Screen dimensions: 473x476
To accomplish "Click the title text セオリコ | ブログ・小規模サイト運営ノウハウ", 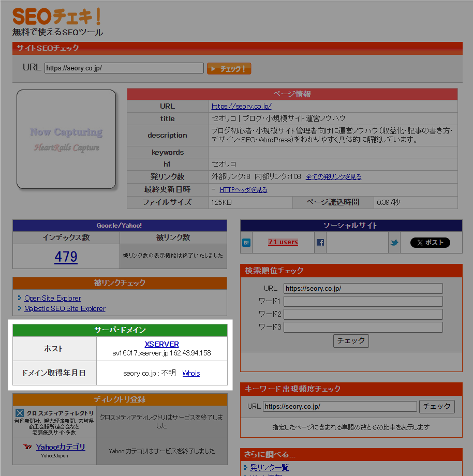I will [278, 118].
